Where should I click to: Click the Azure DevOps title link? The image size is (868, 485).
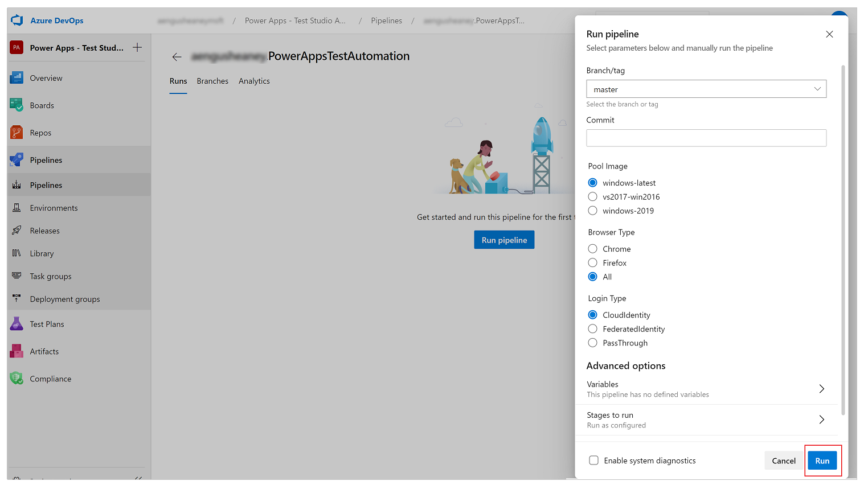click(x=57, y=20)
